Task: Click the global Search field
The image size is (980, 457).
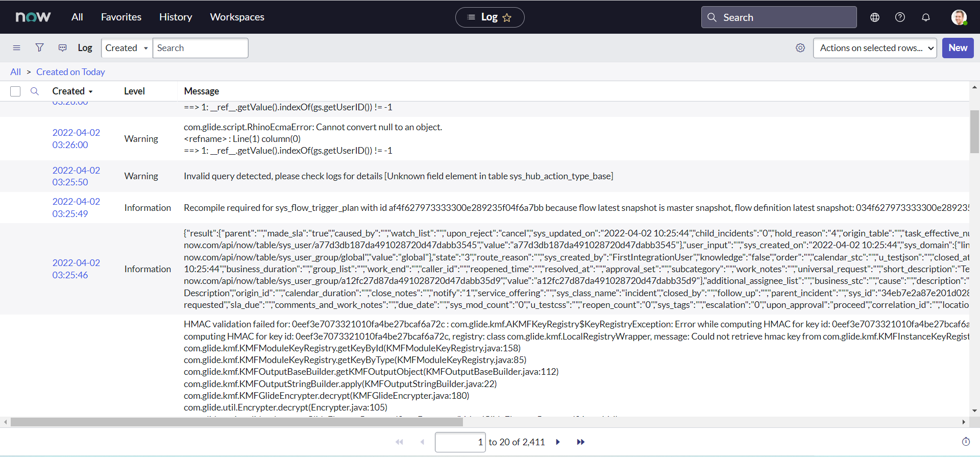Action: [x=779, y=17]
